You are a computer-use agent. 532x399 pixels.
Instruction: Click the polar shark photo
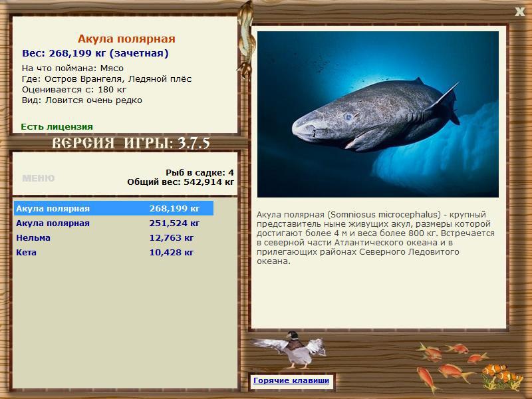point(378,114)
